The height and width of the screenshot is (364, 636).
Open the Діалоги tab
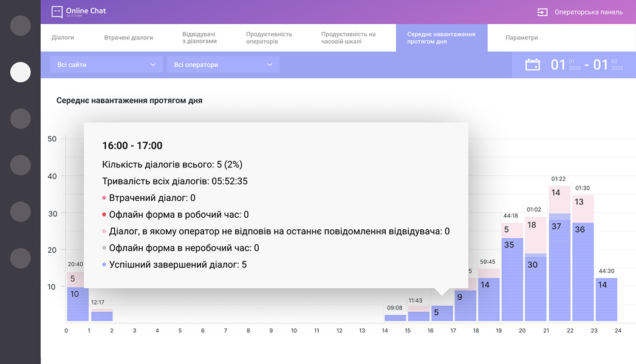click(63, 38)
